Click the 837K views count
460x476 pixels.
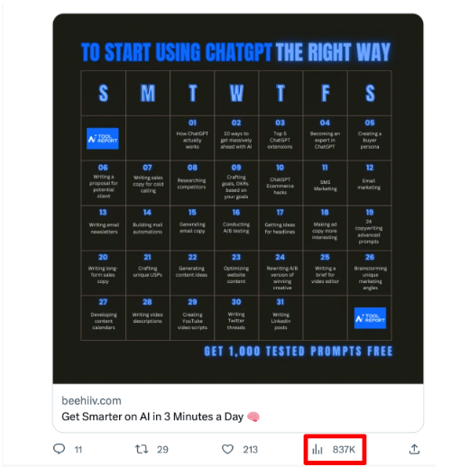(x=344, y=449)
